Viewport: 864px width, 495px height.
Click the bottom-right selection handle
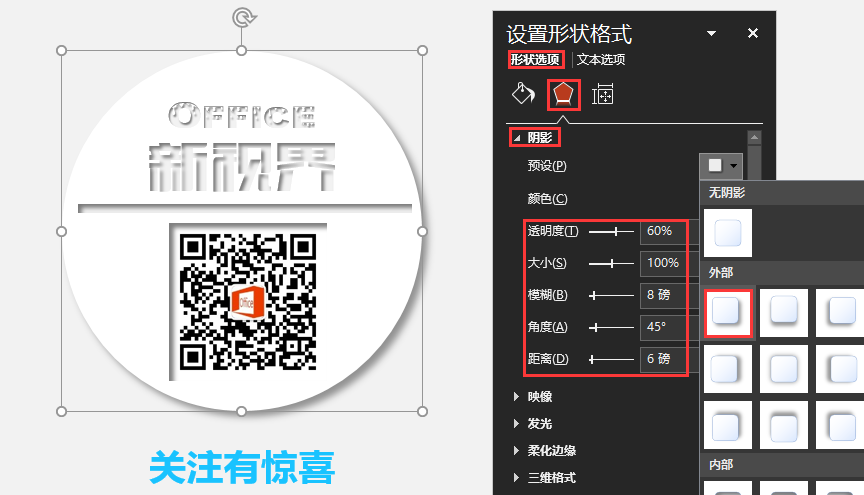tap(422, 411)
